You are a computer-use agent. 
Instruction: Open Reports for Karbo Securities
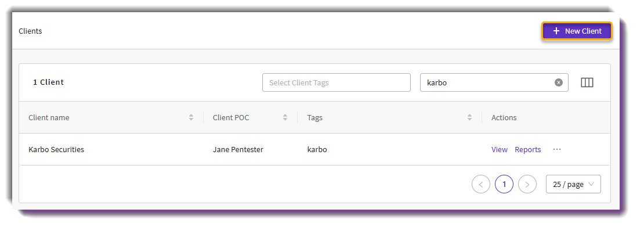(x=528, y=150)
